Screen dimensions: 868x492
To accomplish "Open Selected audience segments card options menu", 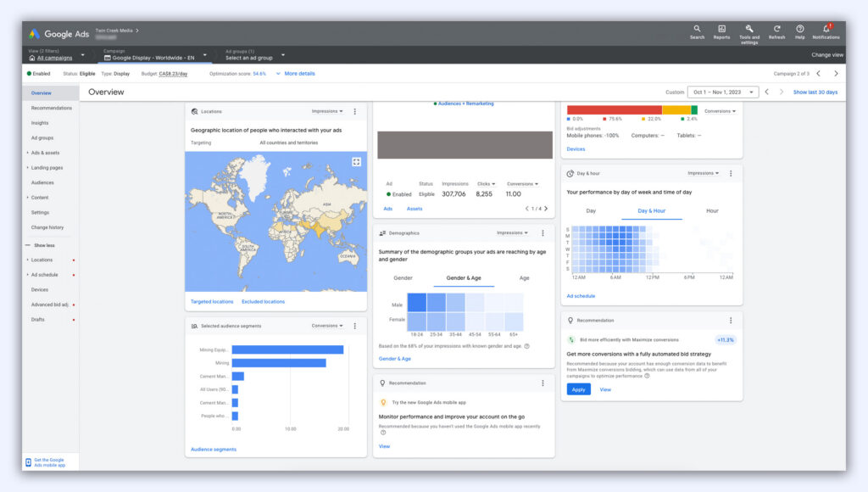I will 355,326.
